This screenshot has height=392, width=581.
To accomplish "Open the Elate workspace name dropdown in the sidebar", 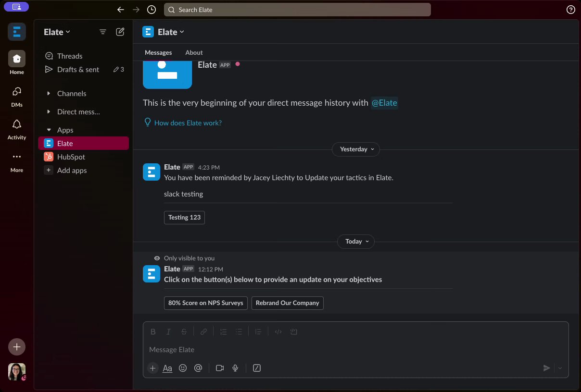I will pyautogui.click(x=57, y=32).
